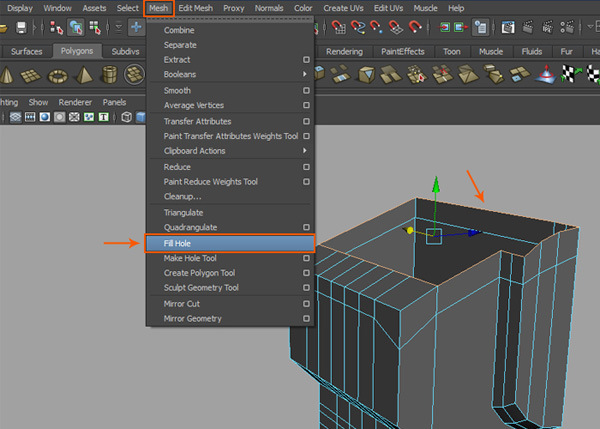600x429 pixels.
Task: Create a polygon cone from shelf
Action: tap(6, 75)
